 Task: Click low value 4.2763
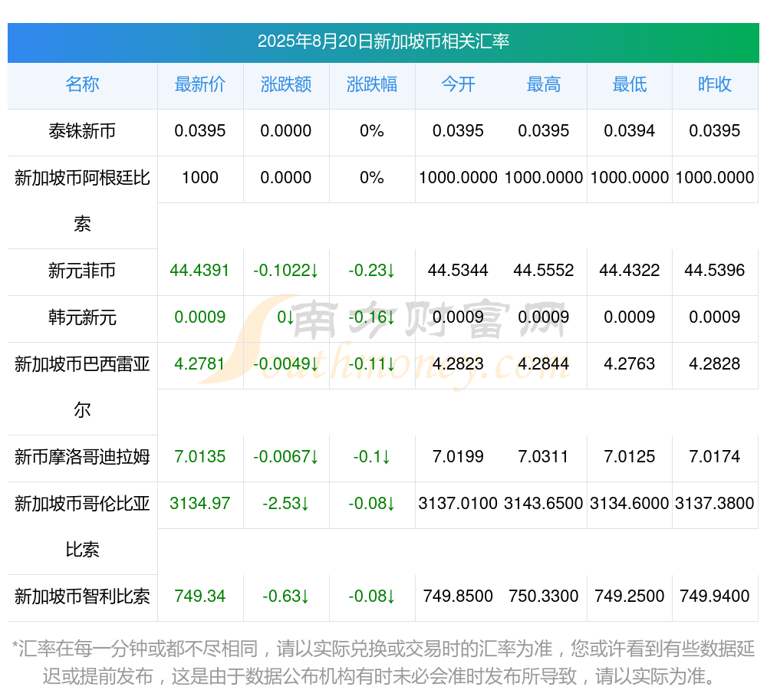coord(630,363)
